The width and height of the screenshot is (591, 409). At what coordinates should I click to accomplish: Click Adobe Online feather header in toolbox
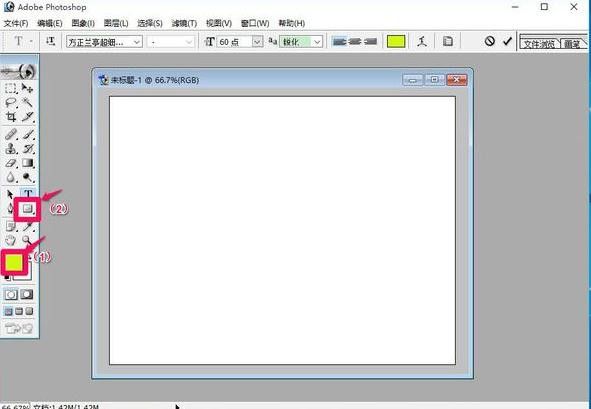point(19,71)
